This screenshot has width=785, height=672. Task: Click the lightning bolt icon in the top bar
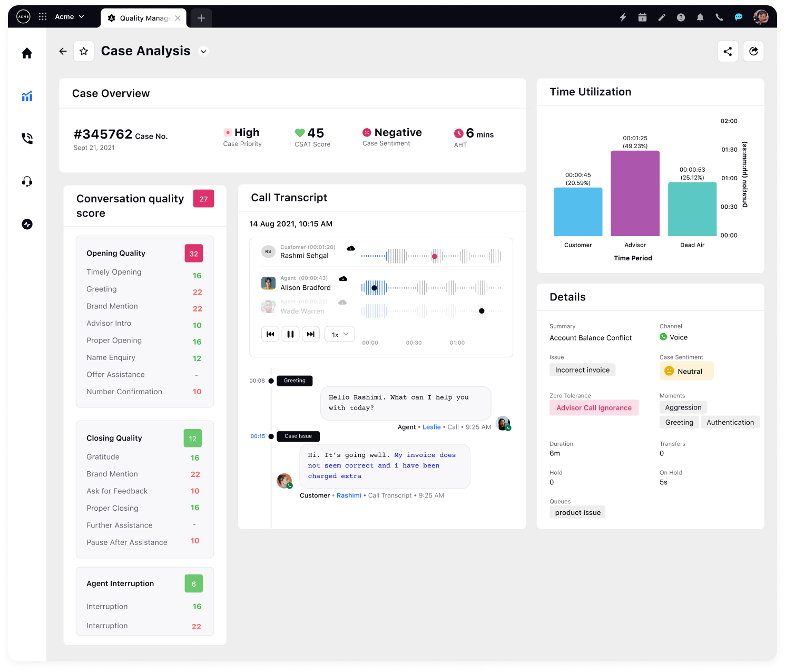623,17
